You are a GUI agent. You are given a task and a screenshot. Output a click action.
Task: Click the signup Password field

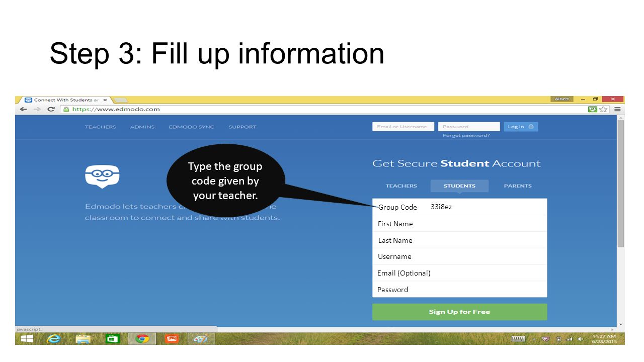(x=459, y=290)
